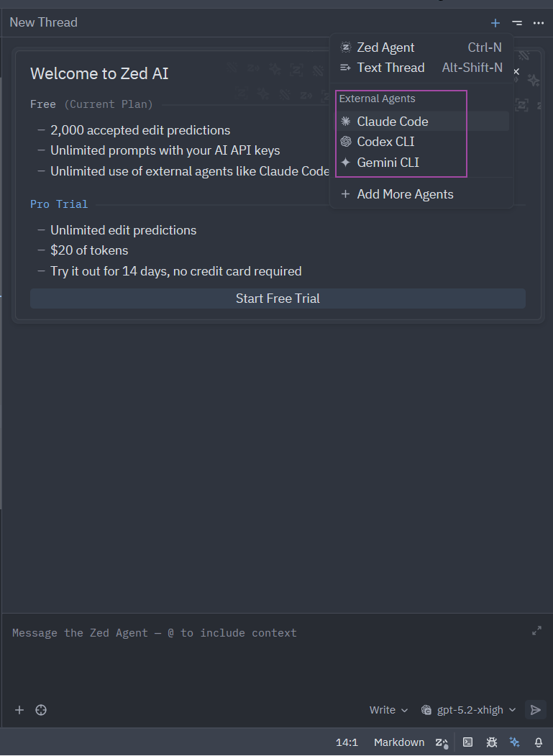553x756 pixels.
Task: Click the Start Free Trial button
Action: [278, 299]
